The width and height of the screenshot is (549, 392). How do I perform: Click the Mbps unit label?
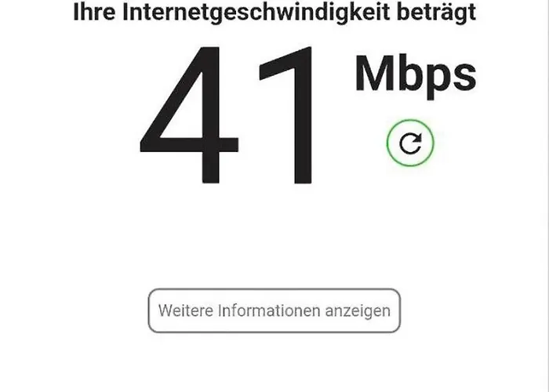click(416, 76)
